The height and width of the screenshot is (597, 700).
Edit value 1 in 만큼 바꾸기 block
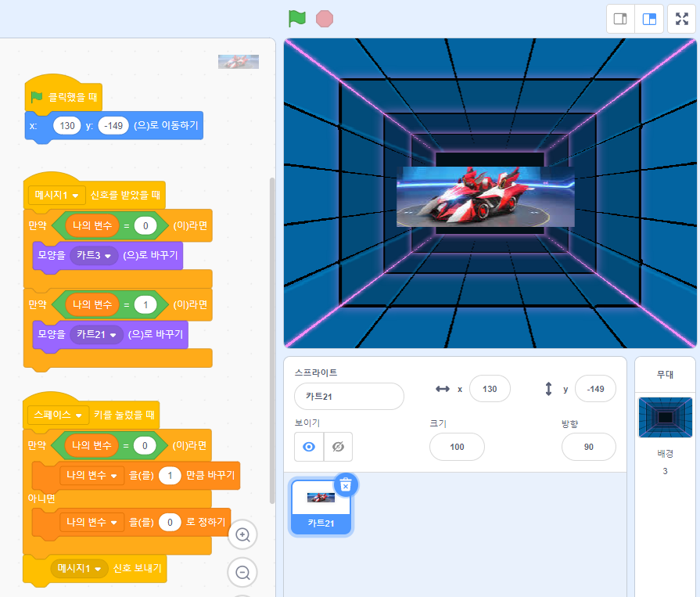(170, 476)
